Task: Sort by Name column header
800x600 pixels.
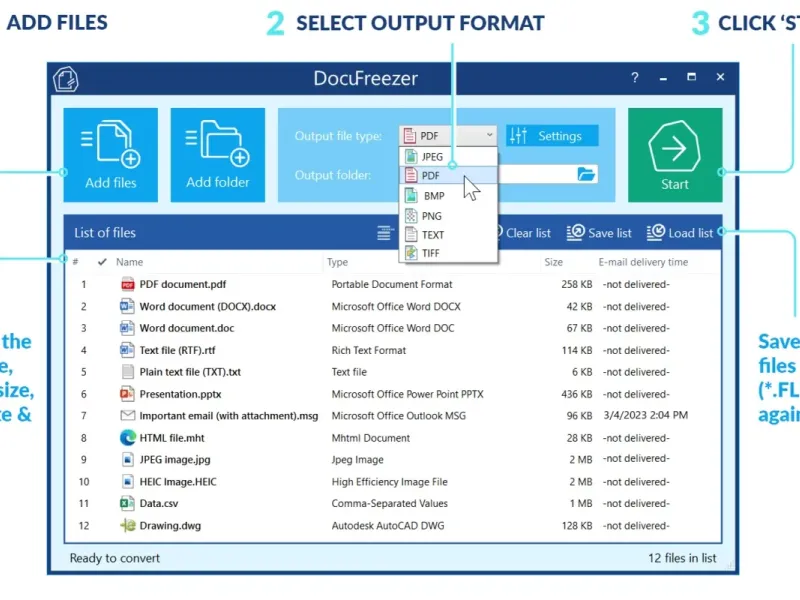Action: click(129, 262)
